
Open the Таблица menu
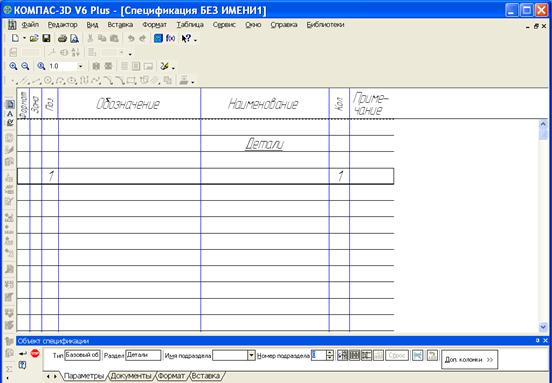(x=190, y=25)
